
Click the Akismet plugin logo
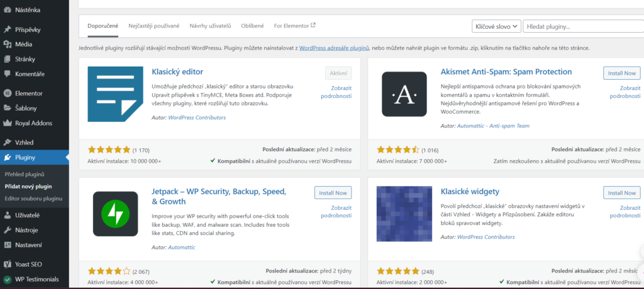(404, 94)
